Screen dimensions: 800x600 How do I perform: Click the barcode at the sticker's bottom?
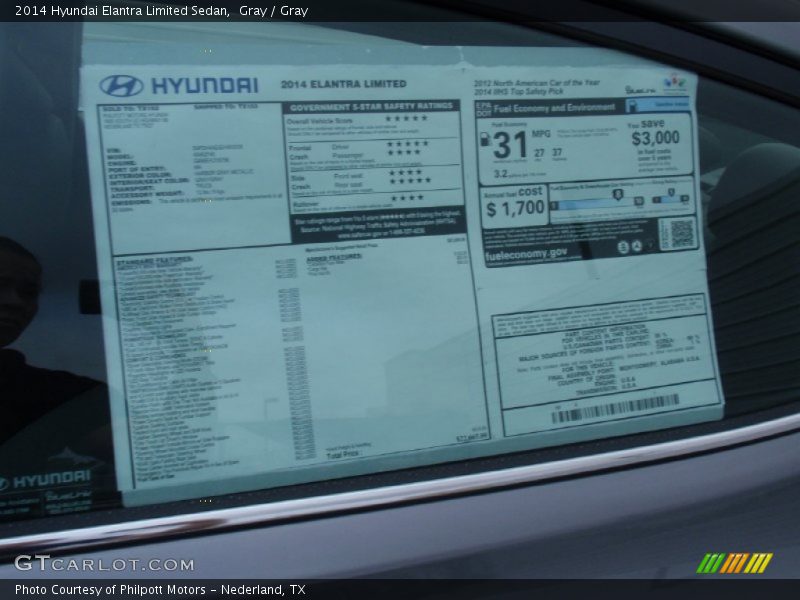pos(615,409)
